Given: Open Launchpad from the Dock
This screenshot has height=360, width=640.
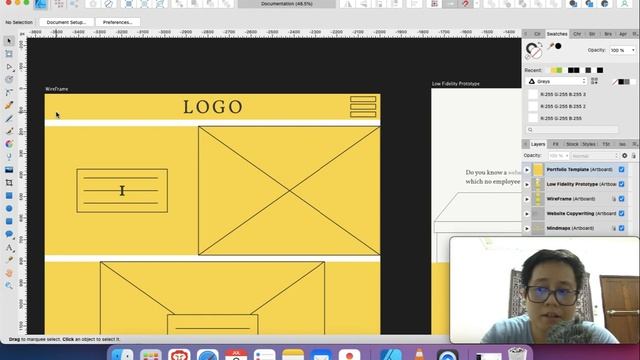Looking at the screenshot, I should tap(151, 354).
